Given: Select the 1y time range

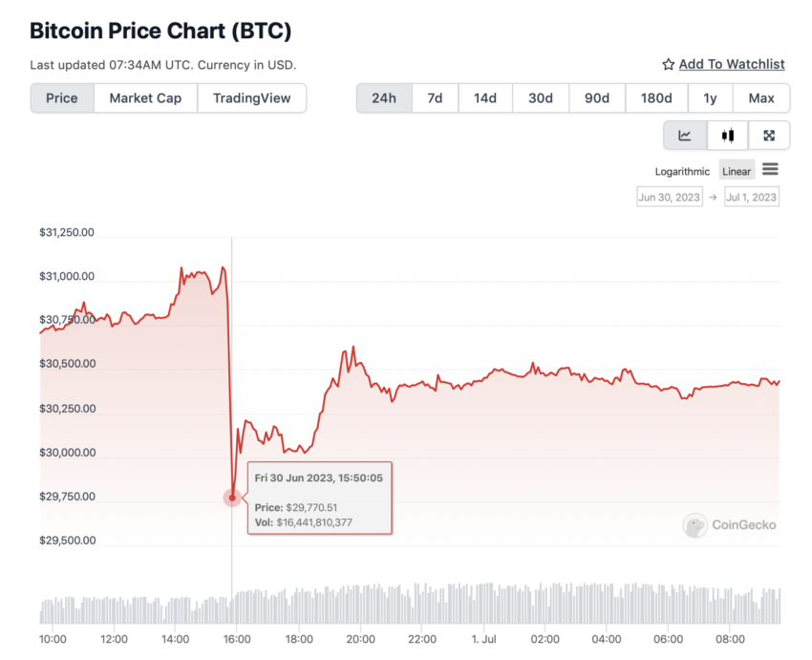Looking at the screenshot, I should tap(710, 97).
